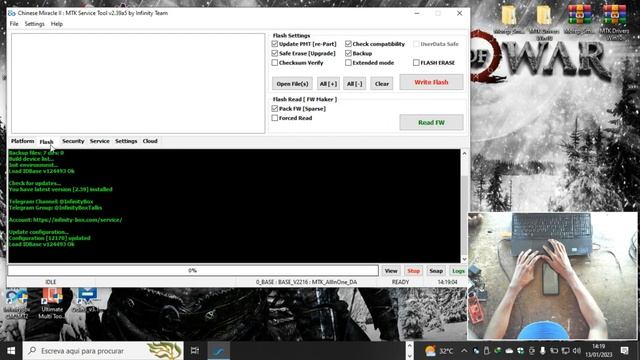Open the first yellow folder on desktop
Screen dimensions: 640x360
coord(509,20)
